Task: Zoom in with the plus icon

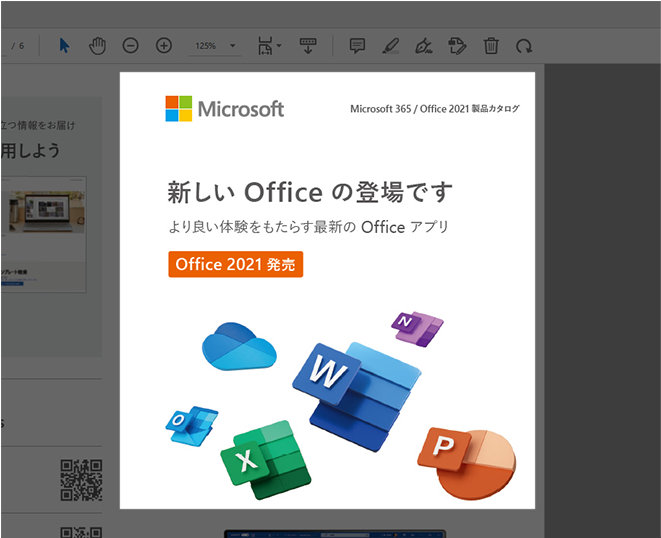Action: [164, 46]
